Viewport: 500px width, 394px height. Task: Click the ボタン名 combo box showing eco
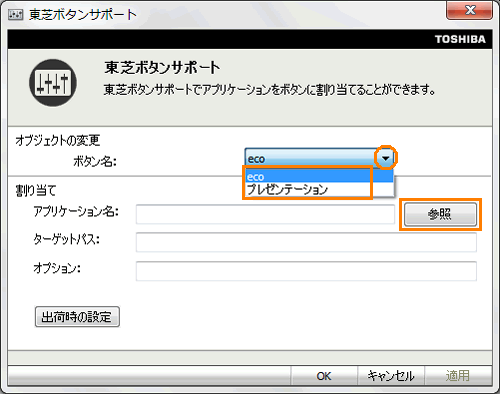319,158
